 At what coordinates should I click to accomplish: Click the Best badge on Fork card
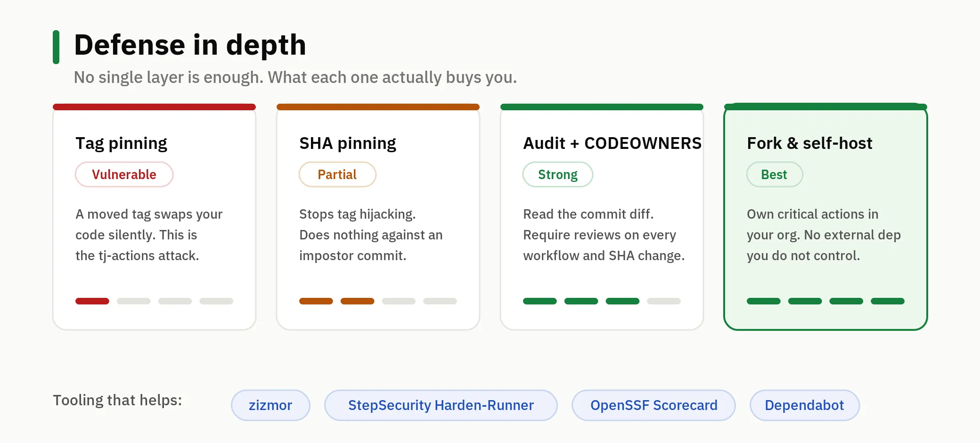774,174
